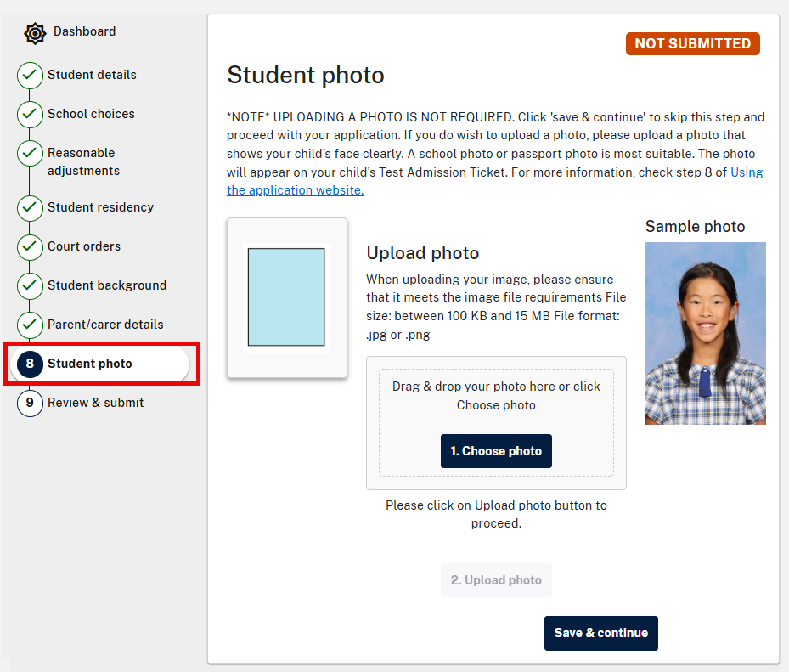This screenshot has width=789, height=672.
Task: Open Student residency step
Action: [100, 207]
